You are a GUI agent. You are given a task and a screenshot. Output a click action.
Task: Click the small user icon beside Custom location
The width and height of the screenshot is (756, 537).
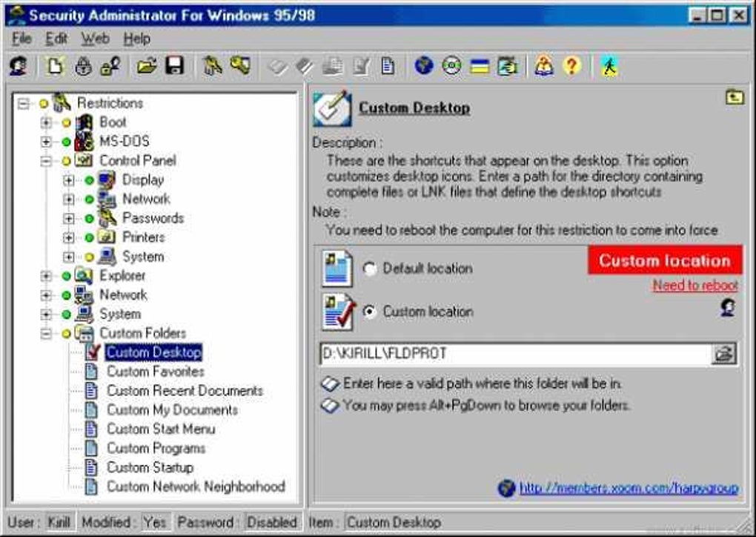pyautogui.click(x=728, y=307)
